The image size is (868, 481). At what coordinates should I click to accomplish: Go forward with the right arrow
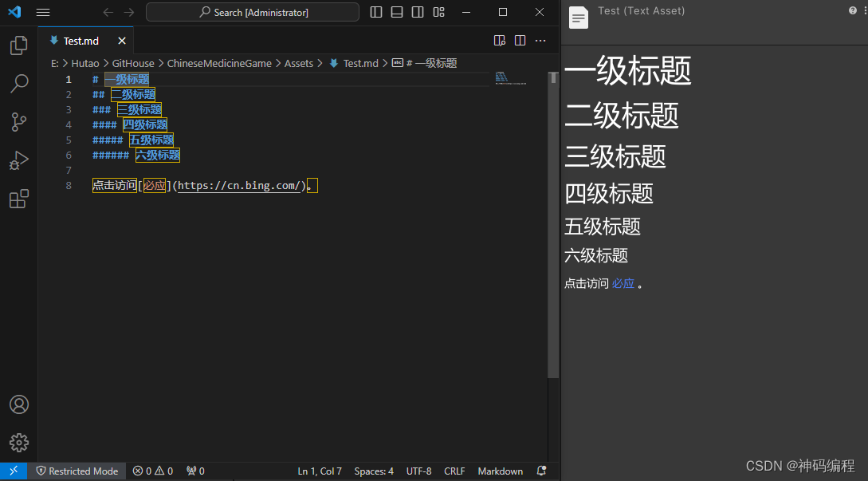click(129, 12)
